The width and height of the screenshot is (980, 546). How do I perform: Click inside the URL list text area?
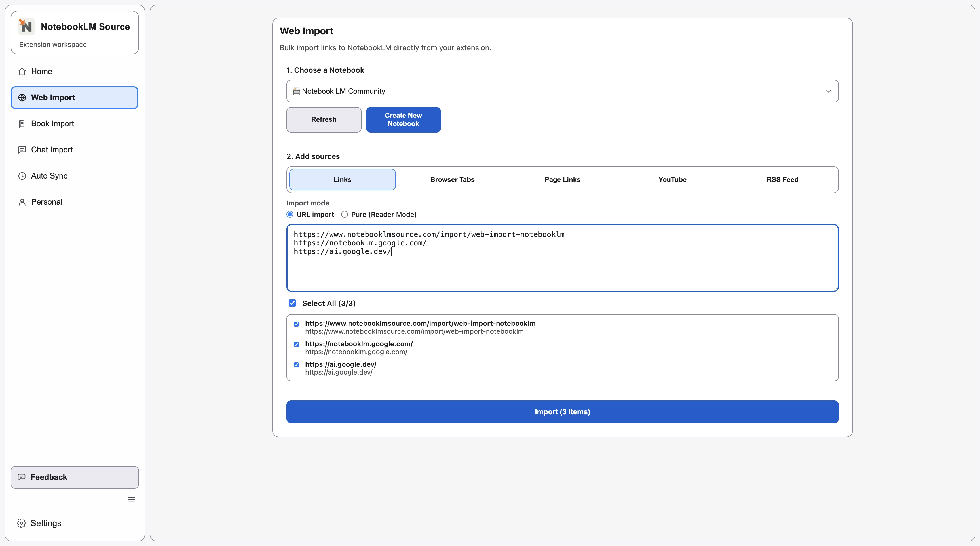(x=562, y=258)
